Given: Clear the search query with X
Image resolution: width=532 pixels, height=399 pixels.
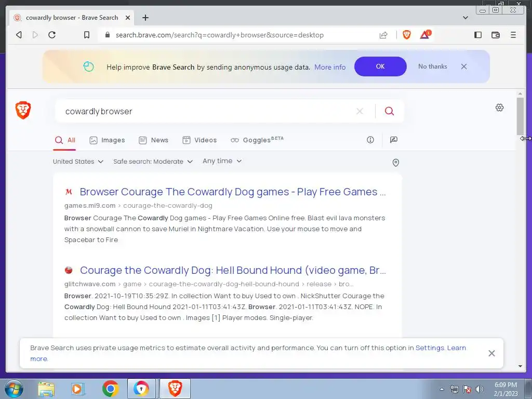Looking at the screenshot, I should (x=360, y=111).
